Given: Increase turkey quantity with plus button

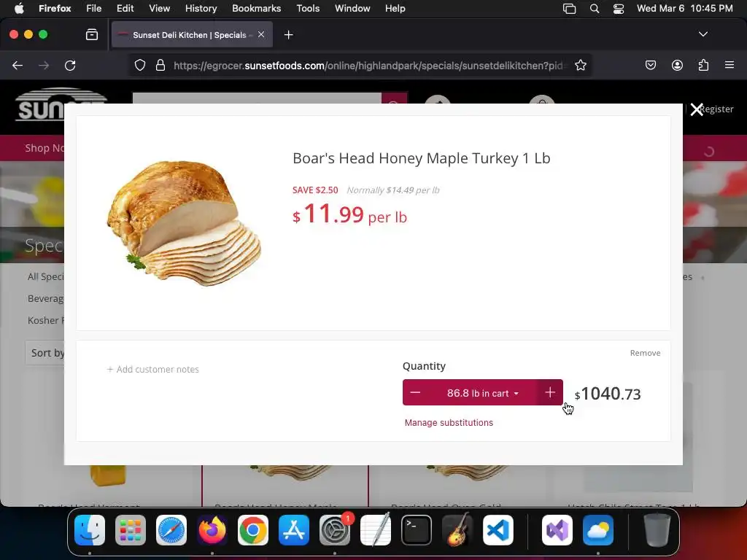Looking at the screenshot, I should (x=550, y=393).
